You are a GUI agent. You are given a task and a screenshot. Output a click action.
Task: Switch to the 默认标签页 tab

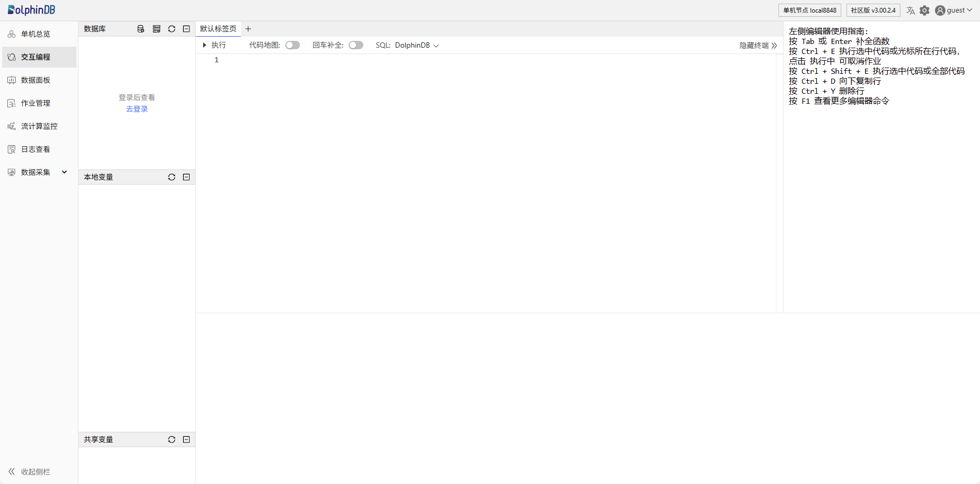[x=218, y=29]
